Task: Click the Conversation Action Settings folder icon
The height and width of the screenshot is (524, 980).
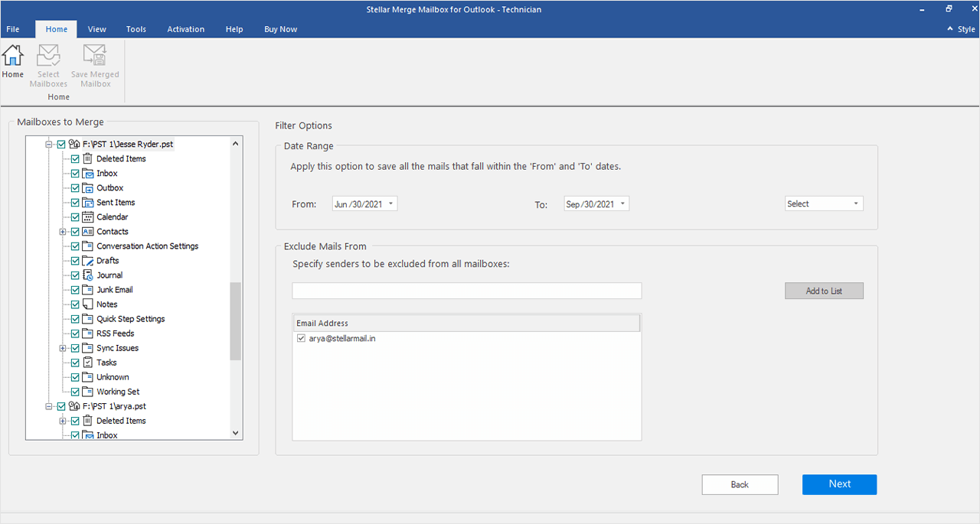Action: (x=88, y=246)
